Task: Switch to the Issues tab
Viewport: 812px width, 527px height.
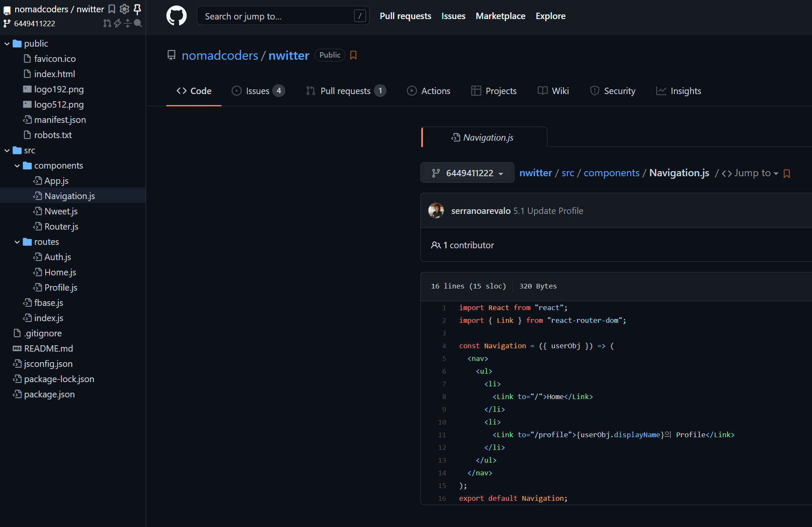Action: pyautogui.click(x=258, y=91)
